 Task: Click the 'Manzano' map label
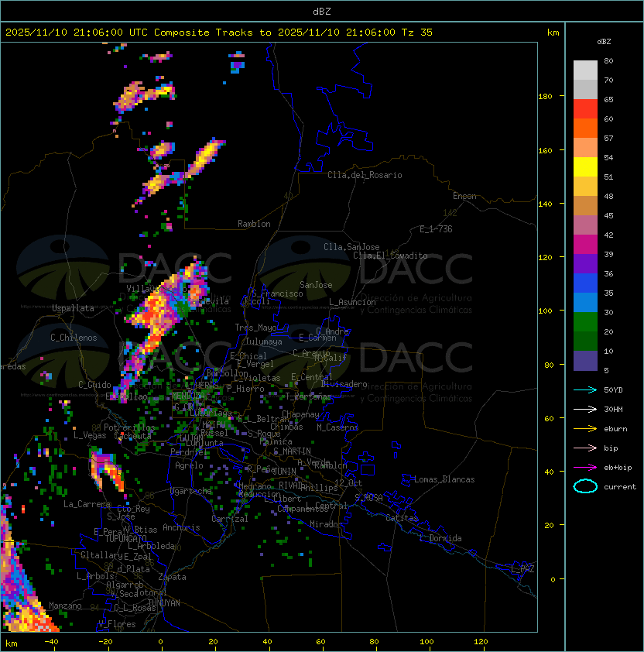[65, 606]
